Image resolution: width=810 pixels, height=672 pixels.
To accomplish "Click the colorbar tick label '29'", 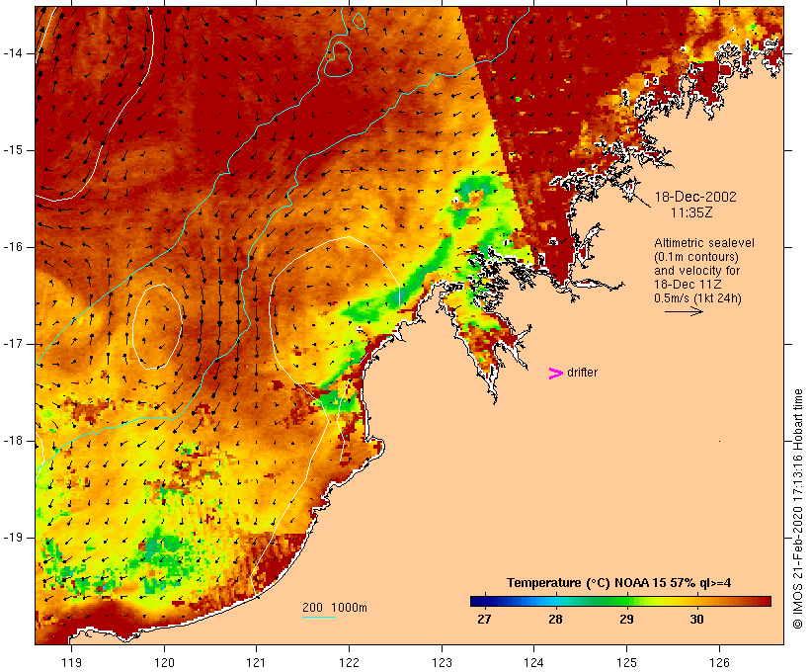I will tap(626, 620).
